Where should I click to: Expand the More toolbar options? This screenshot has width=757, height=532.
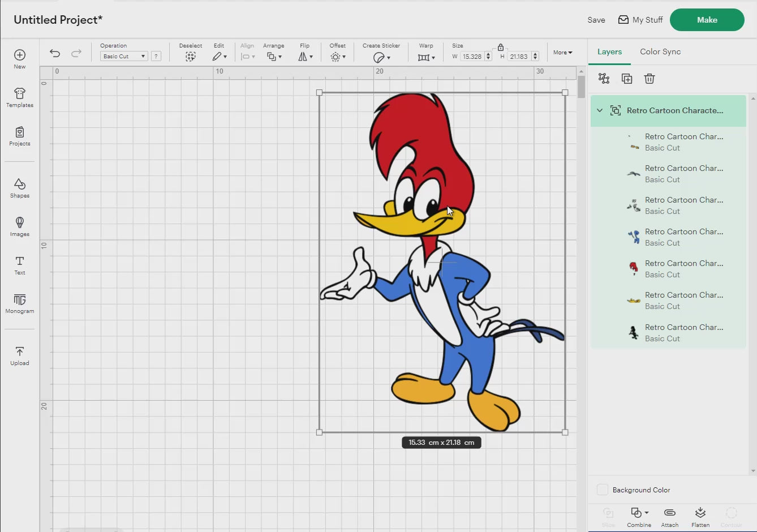563,52
